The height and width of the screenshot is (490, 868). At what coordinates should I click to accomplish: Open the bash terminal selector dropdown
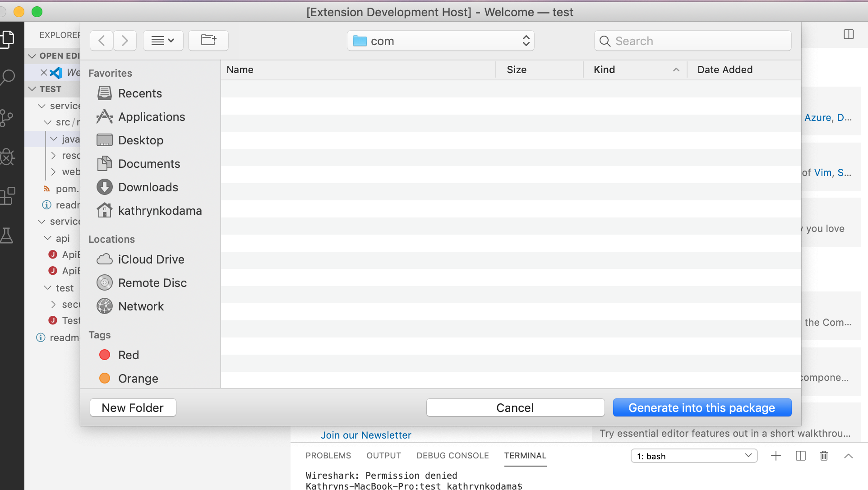point(693,456)
